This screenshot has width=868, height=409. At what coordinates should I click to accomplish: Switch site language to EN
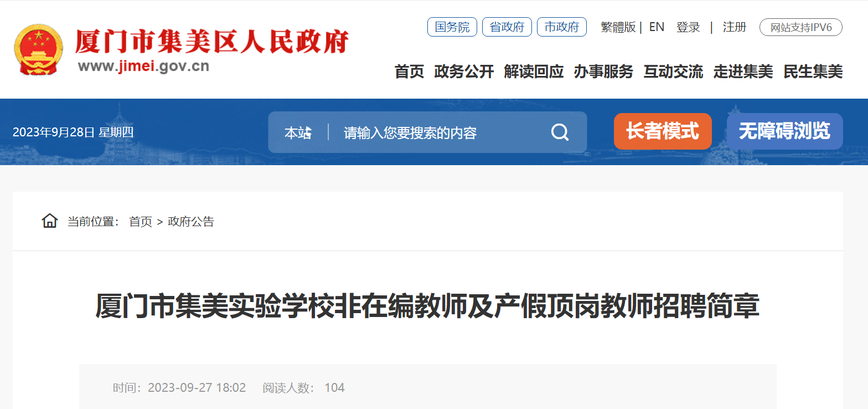657,27
